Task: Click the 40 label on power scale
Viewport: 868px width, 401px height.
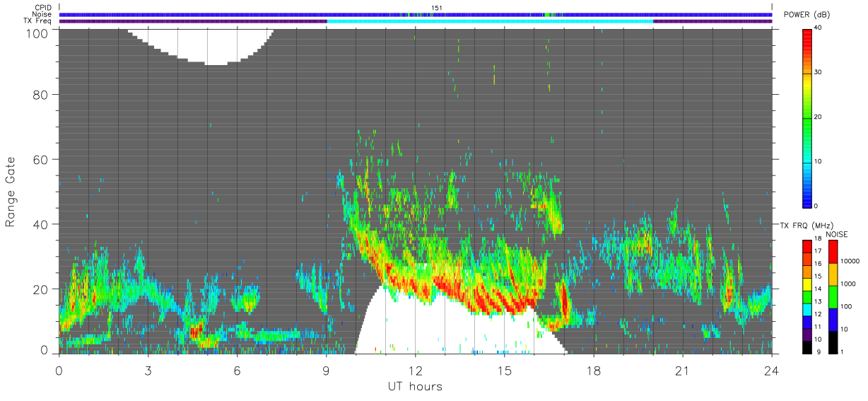Action: [x=819, y=28]
